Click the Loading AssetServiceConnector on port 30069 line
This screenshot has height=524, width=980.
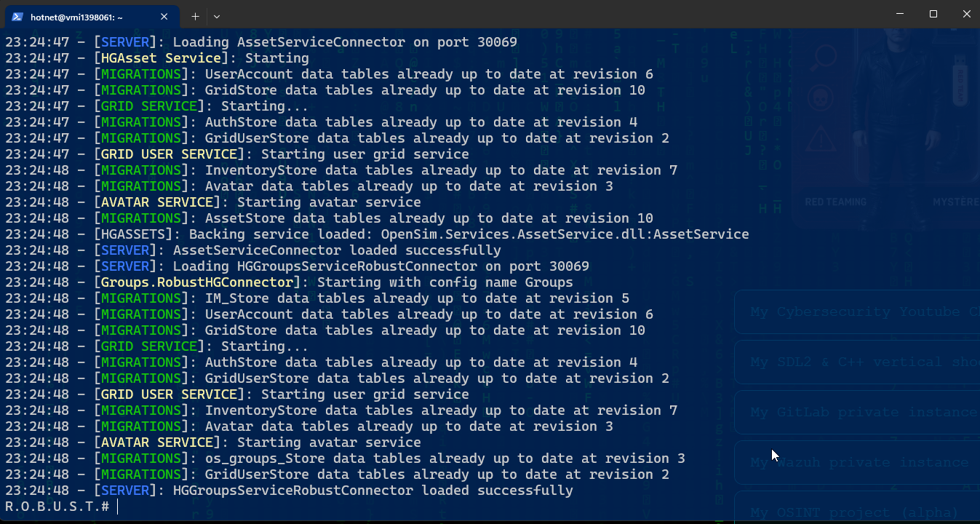coord(261,42)
